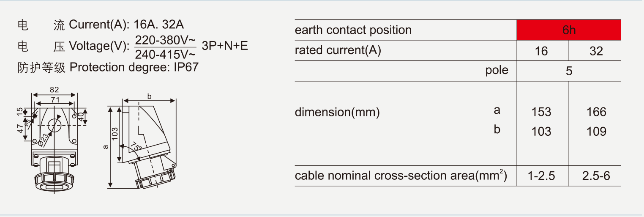The width and height of the screenshot is (644, 217).
Task: Select the pole value 5 cell
Action: click(569, 71)
